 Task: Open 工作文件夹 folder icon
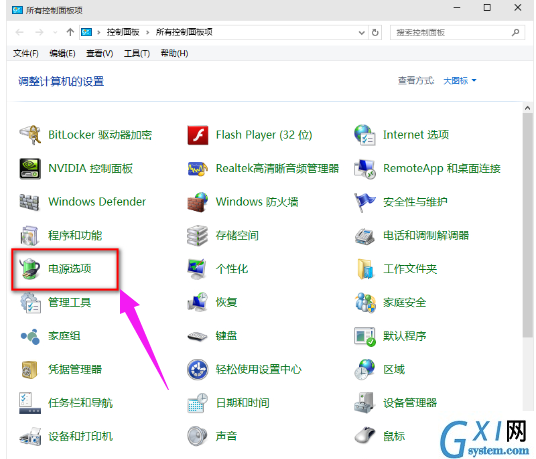point(365,269)
